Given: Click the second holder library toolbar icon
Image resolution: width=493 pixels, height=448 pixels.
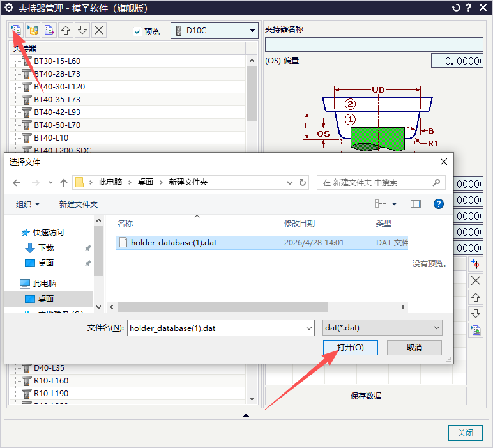Looking at the screenshot, I should pos(33,30).
